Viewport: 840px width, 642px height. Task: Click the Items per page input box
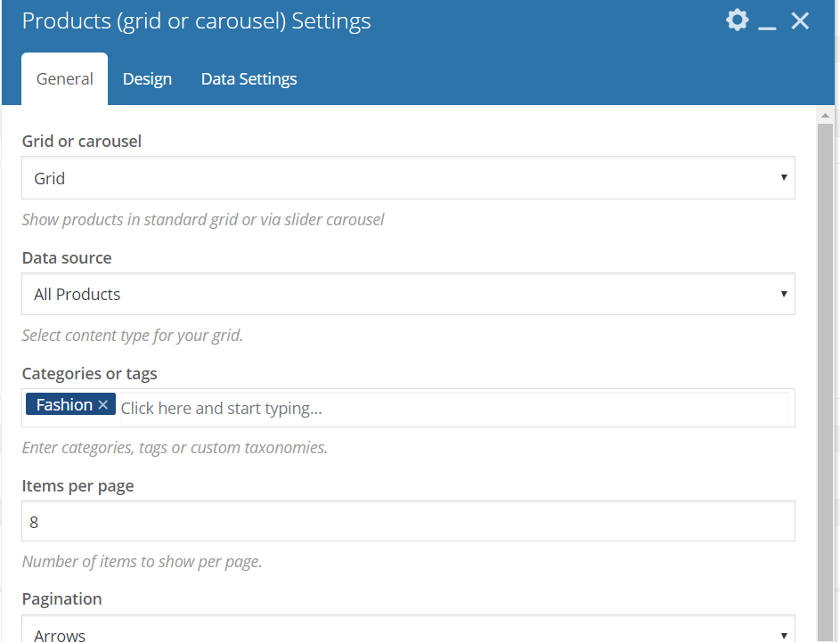(x=408, y=521)
